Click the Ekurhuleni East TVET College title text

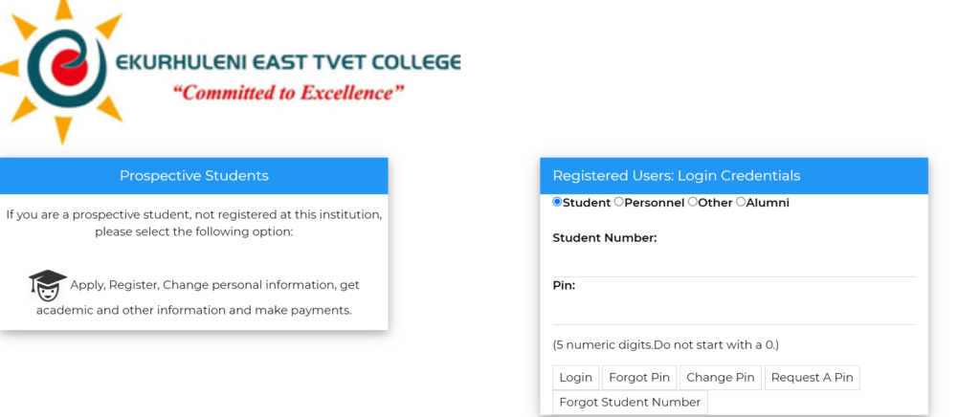(289, 63)
